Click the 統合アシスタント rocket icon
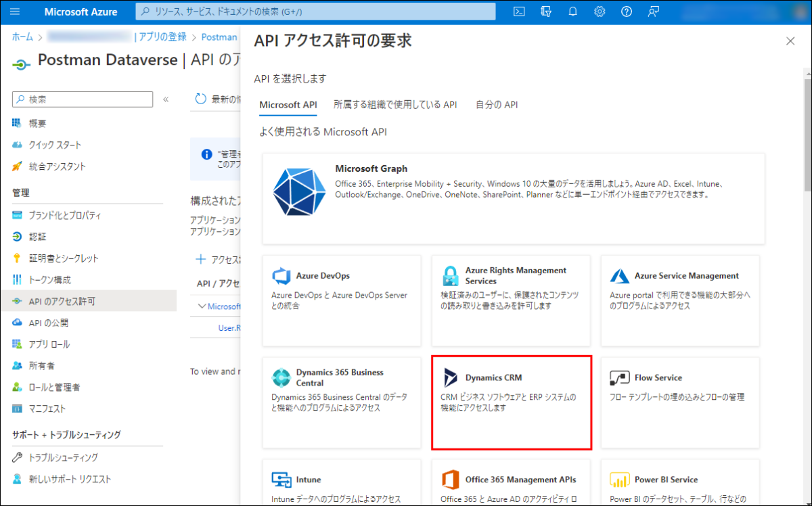812x506 pixels. (18, 166)
